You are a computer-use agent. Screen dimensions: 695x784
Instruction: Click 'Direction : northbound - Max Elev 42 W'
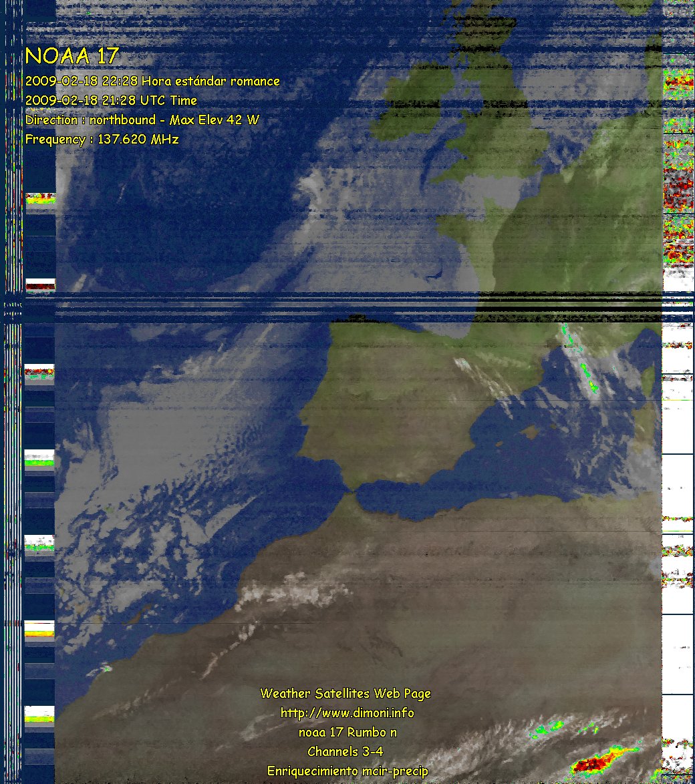142,120
